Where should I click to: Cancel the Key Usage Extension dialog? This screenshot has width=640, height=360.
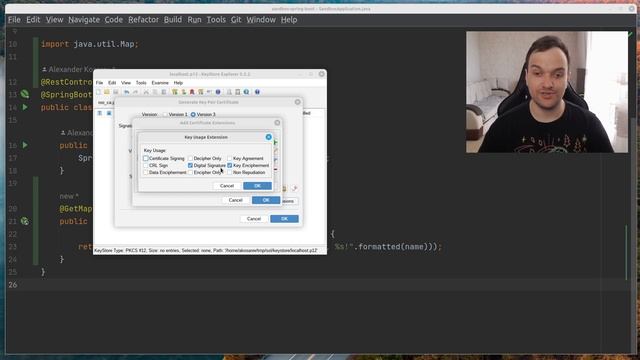click(227, 186)
